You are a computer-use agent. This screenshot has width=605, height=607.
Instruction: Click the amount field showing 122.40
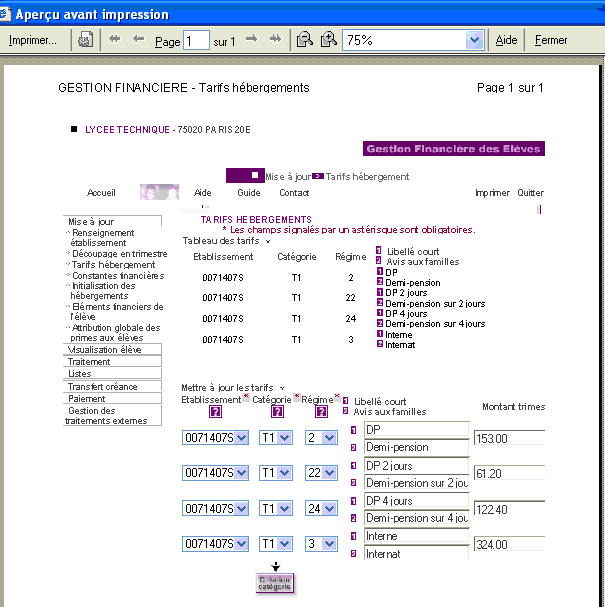[x=509, y=509]
